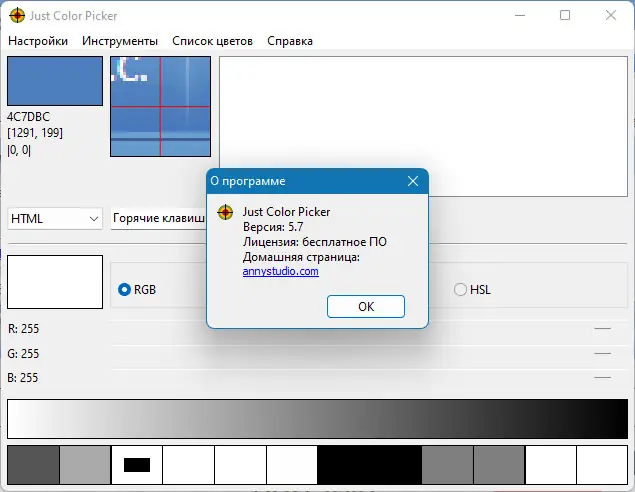
Task: Open the Справка menu
Action: (290, 41)
